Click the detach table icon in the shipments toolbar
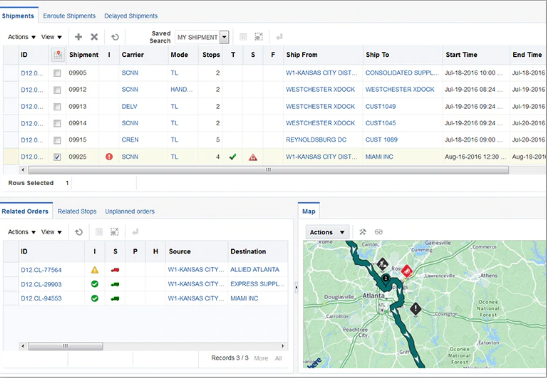 (x=258, y=37)
